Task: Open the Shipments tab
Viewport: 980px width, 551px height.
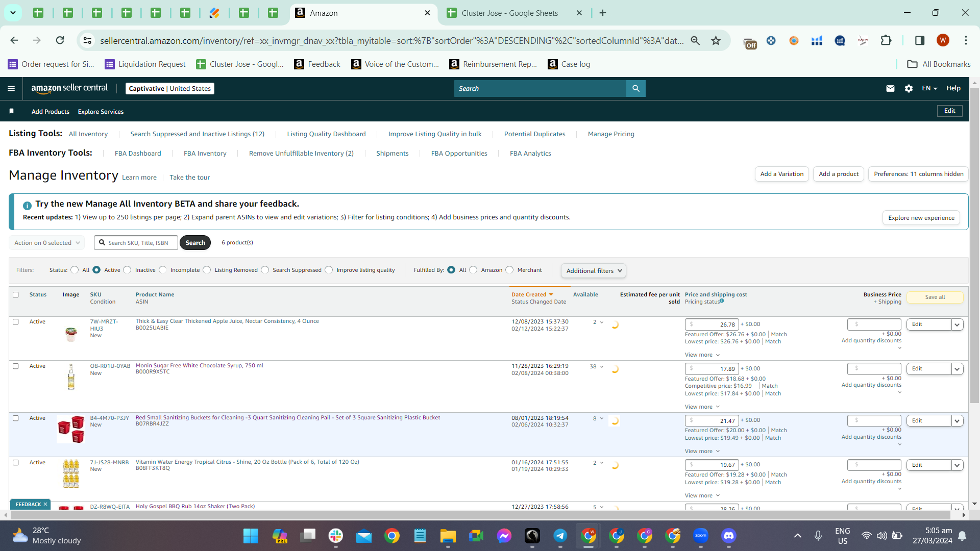Action: coord(393,153)
